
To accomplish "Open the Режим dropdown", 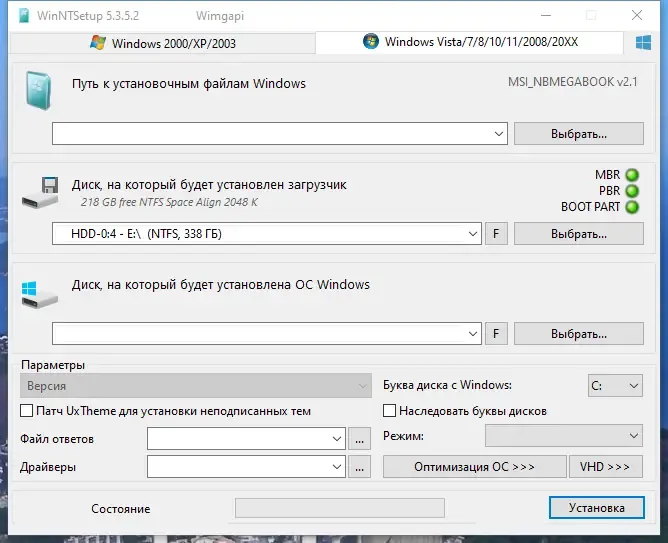I will [x=564, y=436].
